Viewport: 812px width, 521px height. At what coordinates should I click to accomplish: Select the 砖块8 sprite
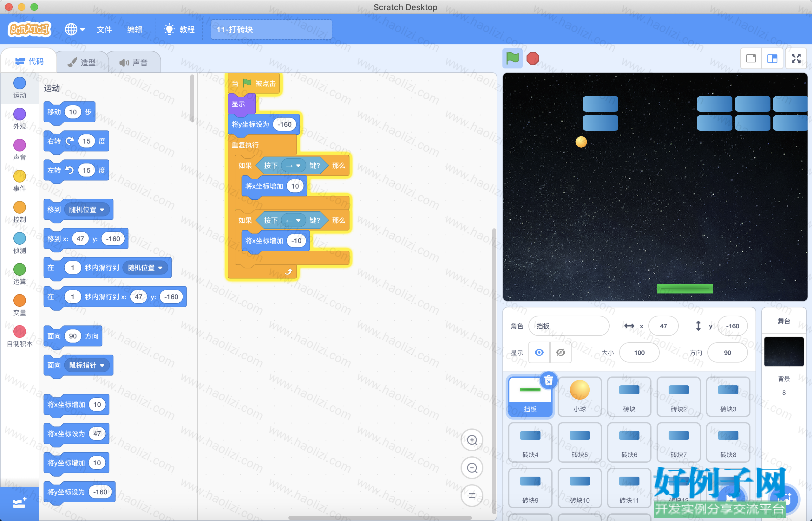click(728, 442)
